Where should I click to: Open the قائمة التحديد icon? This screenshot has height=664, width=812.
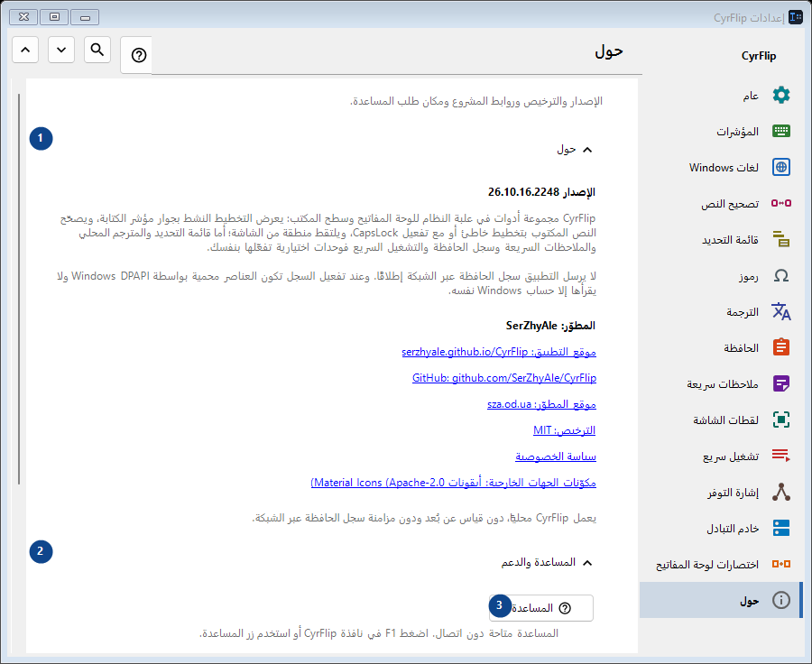tap(781, 239)
